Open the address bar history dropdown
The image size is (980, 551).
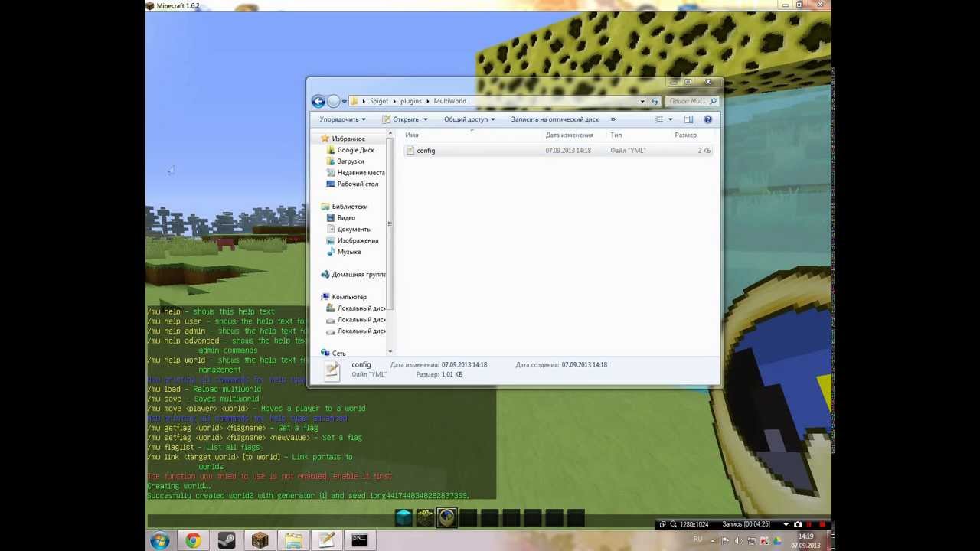click(642, 101)
